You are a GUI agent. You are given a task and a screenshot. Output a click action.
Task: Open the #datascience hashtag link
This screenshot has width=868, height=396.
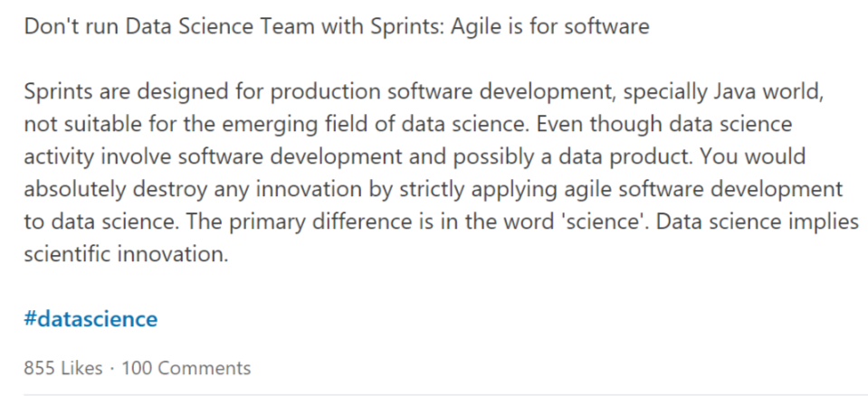91,319
